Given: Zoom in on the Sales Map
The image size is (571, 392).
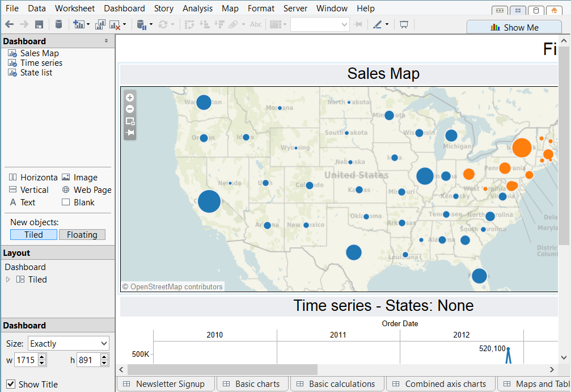Looking at the screenshot, I should (x=130, y=98).
